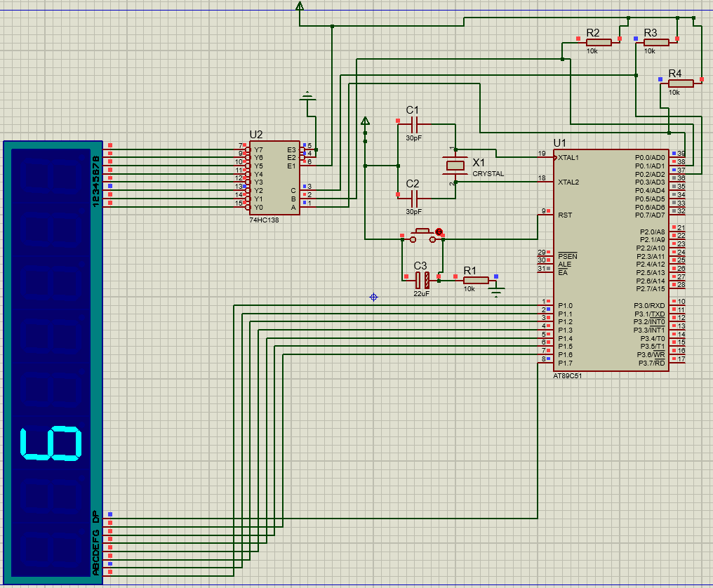Select the R4 resistor symbol
This screenshot has width=713, height=588.
[x=681, y=83]
